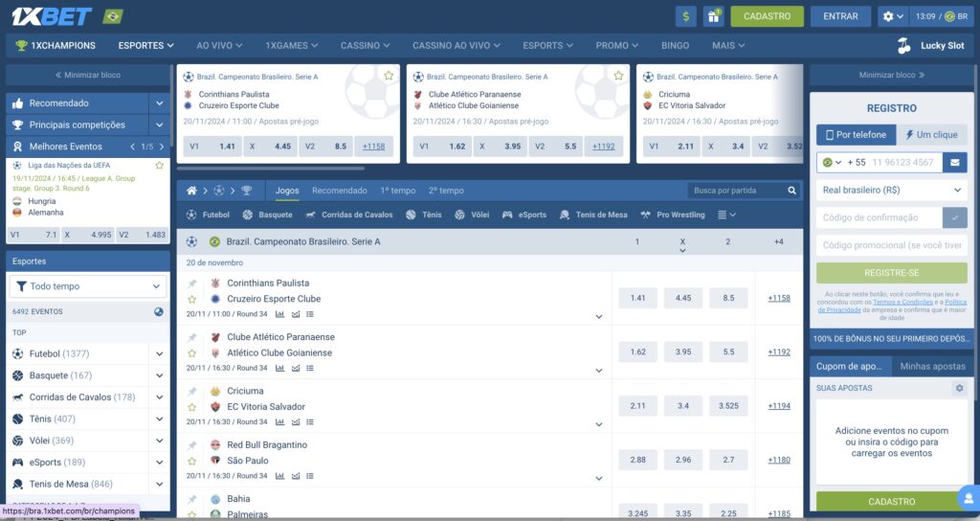This screenshot has height=521, width=980.
Task: Collapse right panel via Minimizar bloco
Action: coord(891,75)
